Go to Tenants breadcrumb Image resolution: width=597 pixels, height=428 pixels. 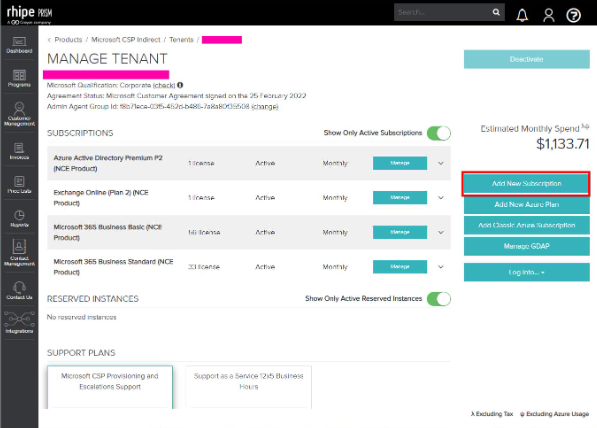tap(181, 40)
